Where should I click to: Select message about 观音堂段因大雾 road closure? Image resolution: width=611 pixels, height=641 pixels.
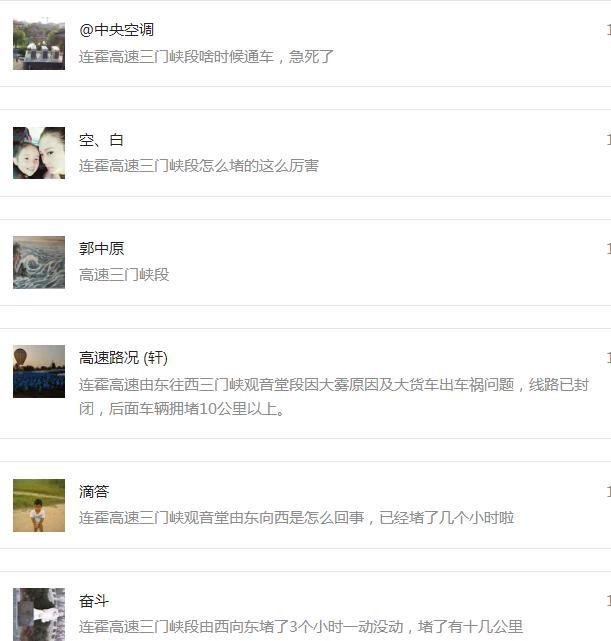[x=333, y=397]
